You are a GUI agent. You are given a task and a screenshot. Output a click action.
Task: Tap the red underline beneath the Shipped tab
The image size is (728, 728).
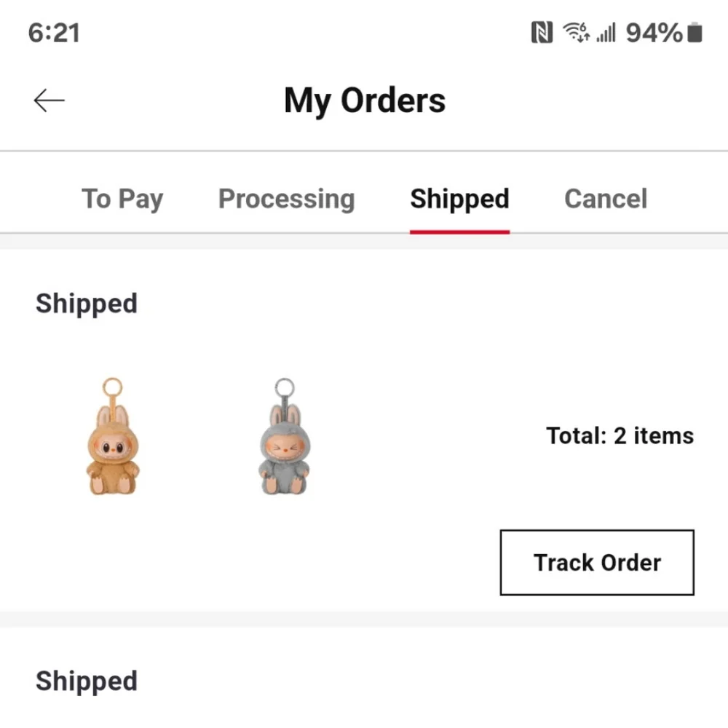point(459,232)
